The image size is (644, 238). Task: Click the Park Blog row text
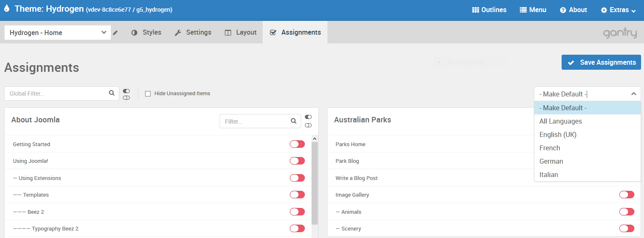coord(347,161)
